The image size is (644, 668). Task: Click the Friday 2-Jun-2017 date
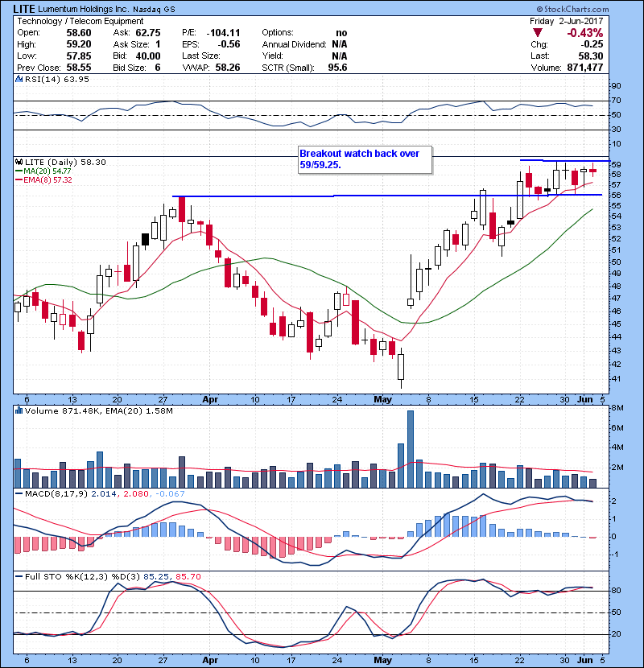567,21
